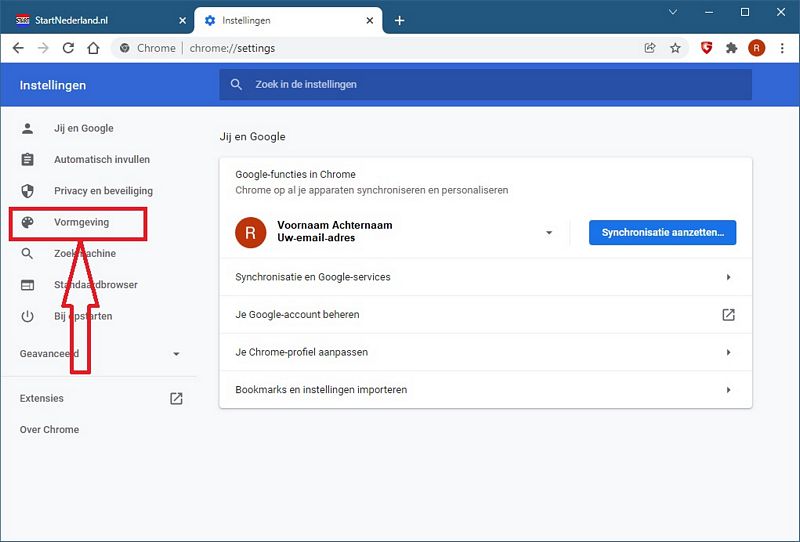The image size is (800, 542).
Task: Close the Instellingen tab
Action: tap(370, 20)
